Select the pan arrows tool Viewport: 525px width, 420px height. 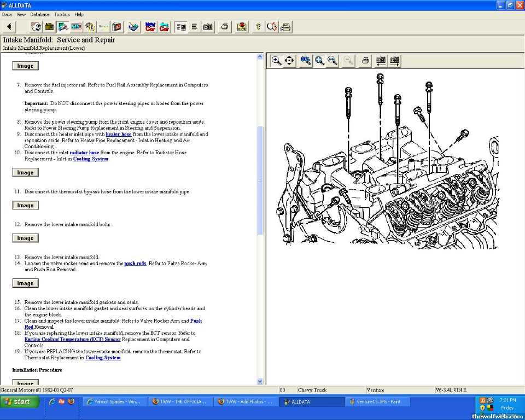point(289,61)
